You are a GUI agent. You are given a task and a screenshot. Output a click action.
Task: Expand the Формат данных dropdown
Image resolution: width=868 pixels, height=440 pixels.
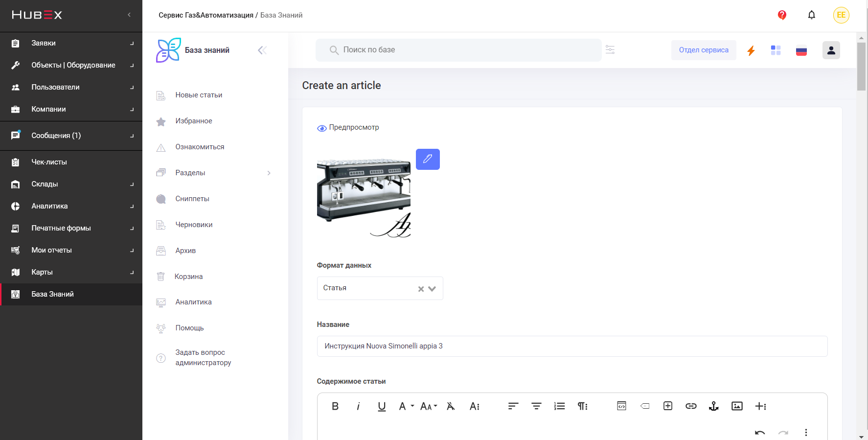tap(432, 289)
